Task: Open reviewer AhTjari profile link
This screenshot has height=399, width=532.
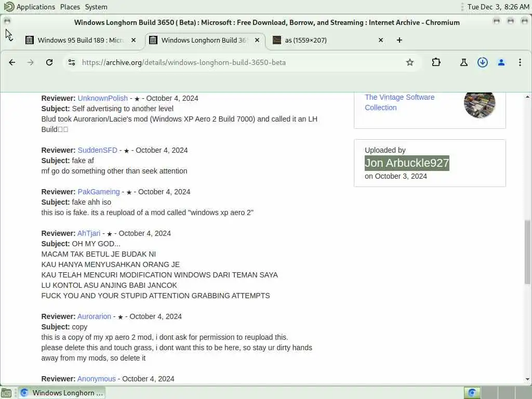Action: tap(89, 233)
